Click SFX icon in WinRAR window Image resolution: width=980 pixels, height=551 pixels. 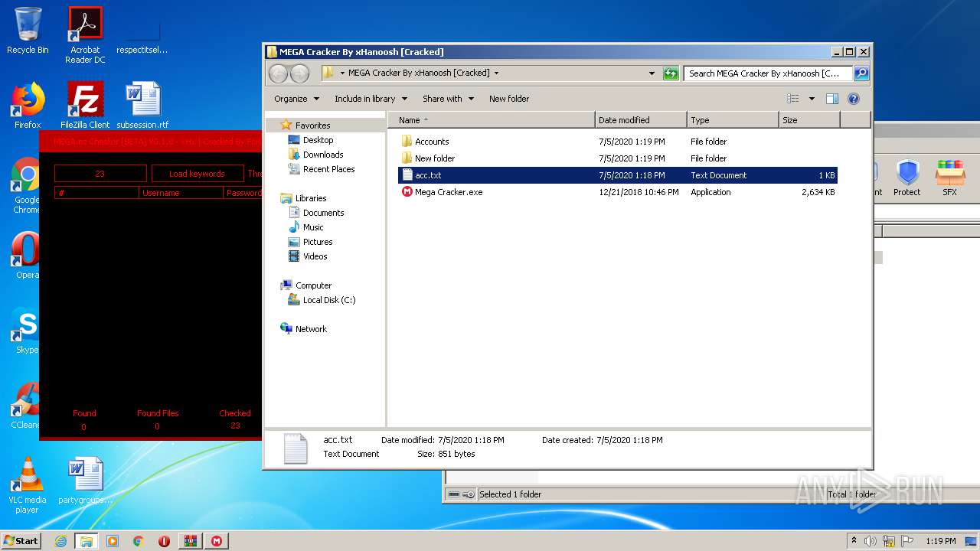point(949,178)
